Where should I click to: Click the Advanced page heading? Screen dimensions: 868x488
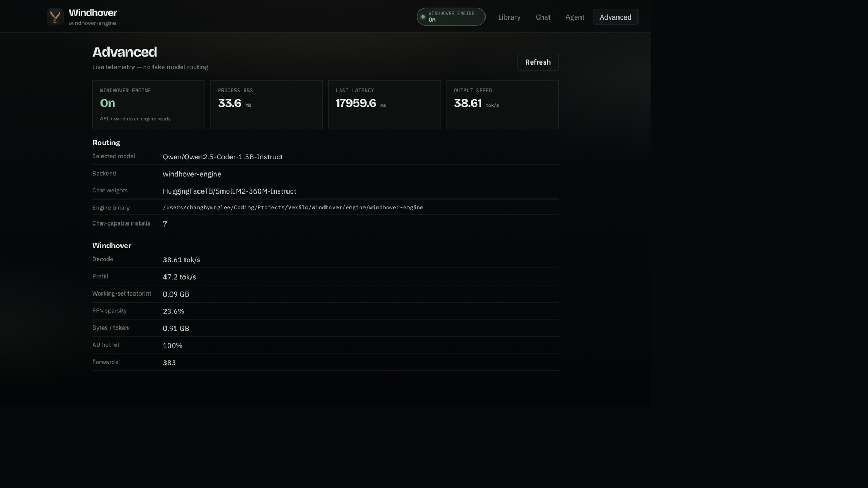pyautogui.click(x=125, y=52)
